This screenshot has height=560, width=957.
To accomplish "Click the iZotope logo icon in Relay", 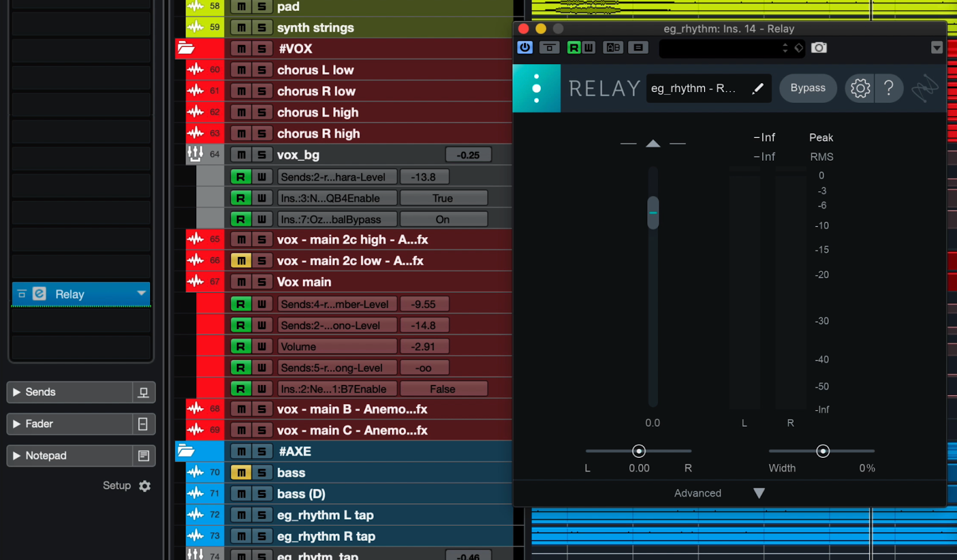I will pyautogui.click(x=925, y=88).
